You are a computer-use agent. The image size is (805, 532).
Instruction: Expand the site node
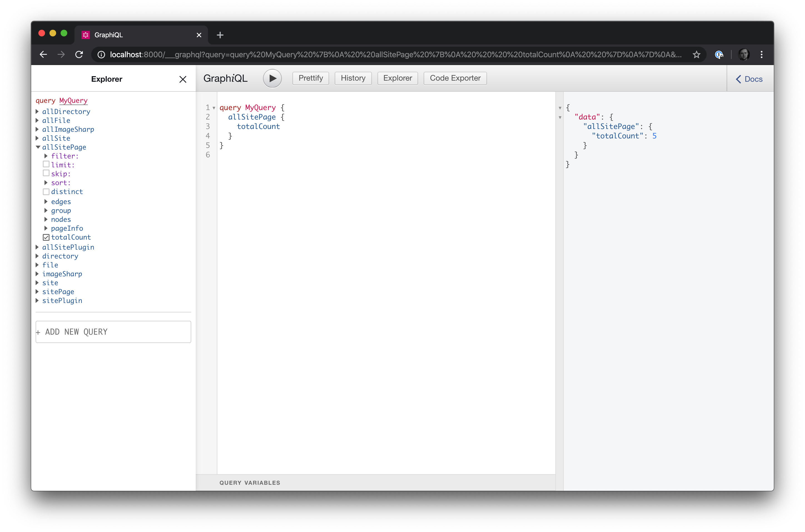(x=37, y=283)
